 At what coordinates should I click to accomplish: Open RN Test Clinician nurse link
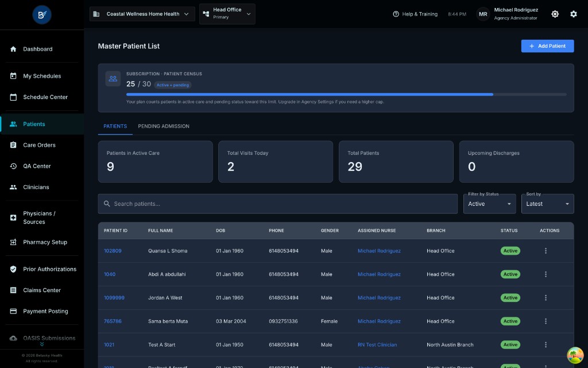point(377,345)
